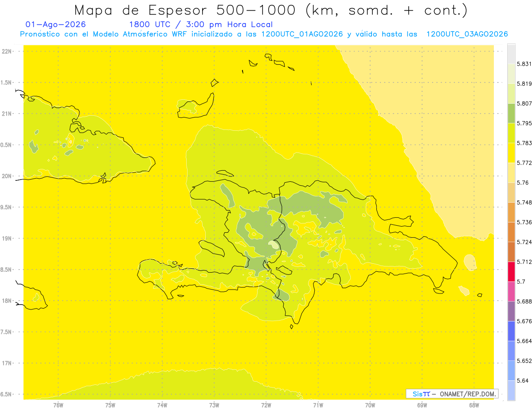Click the legend value 5.688
532x411 pixels.
click(524, 301)
